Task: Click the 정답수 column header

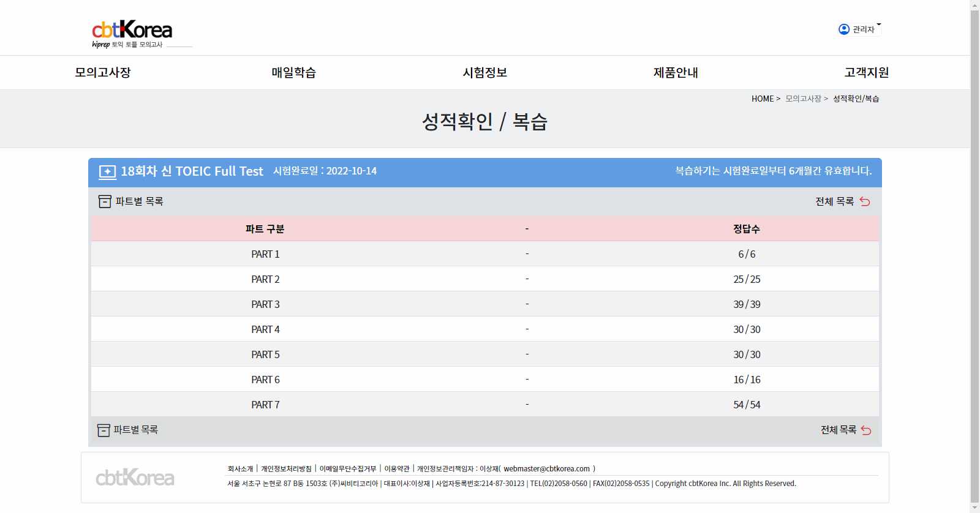Action: (747, 229)
